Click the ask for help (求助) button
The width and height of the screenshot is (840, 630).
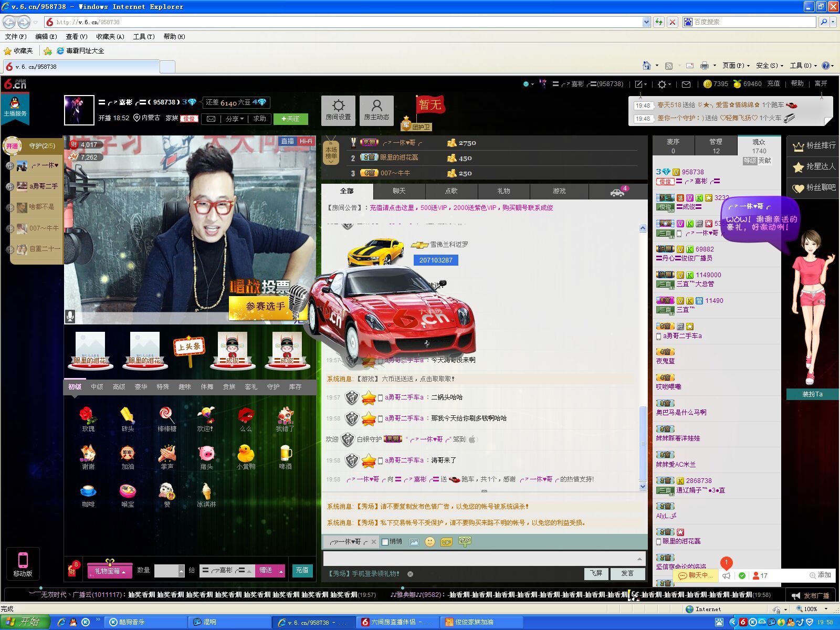point(259,119)
